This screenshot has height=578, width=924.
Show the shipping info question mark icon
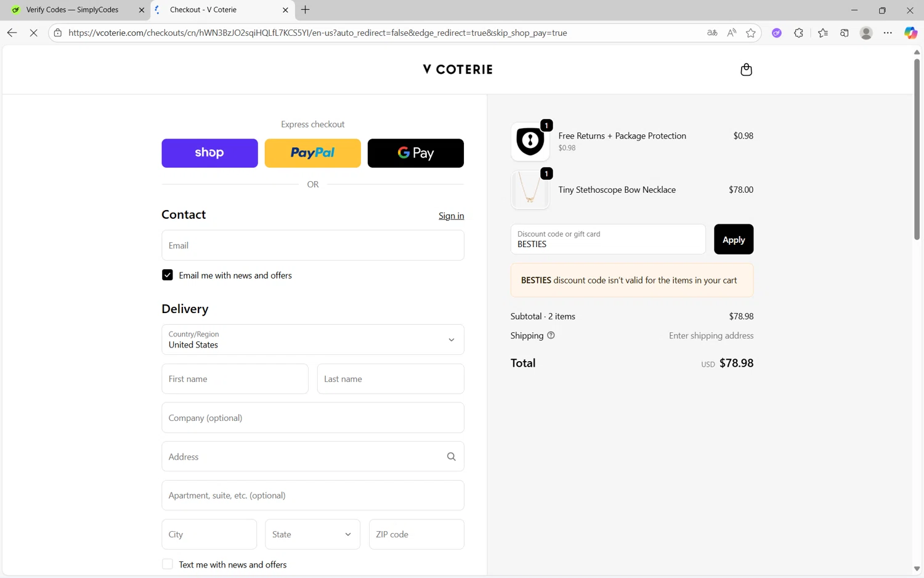[551, 335]
